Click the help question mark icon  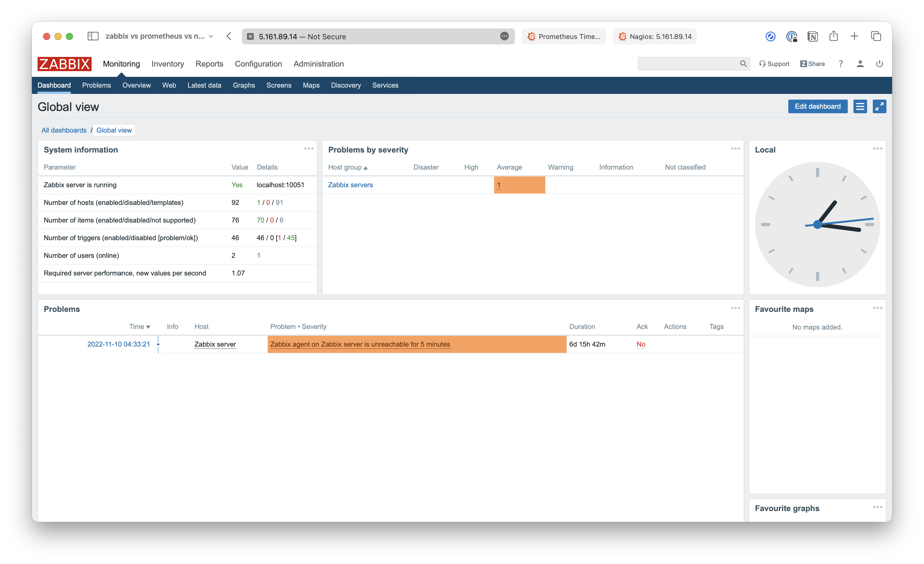tap(841, 64)
